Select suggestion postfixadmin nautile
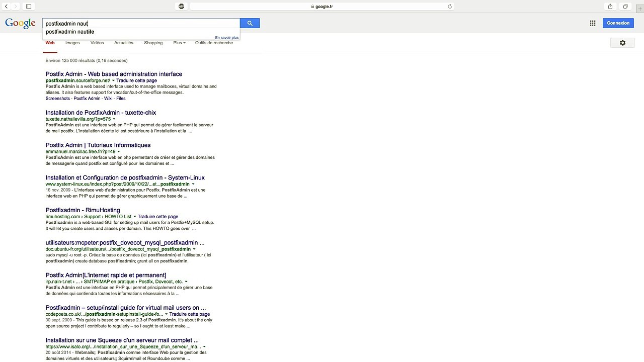 [x=70, y=32]
